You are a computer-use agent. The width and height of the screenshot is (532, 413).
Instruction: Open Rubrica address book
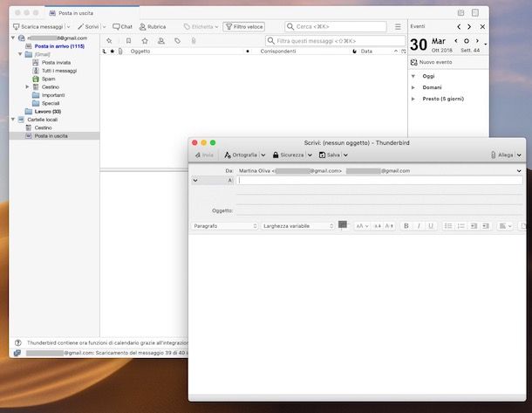[153, 26]
